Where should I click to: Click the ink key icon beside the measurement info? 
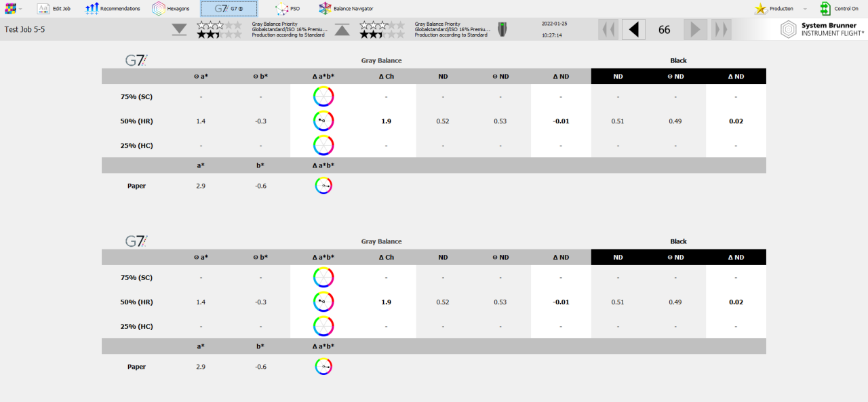pyautogui.click(x=502, y=29)
